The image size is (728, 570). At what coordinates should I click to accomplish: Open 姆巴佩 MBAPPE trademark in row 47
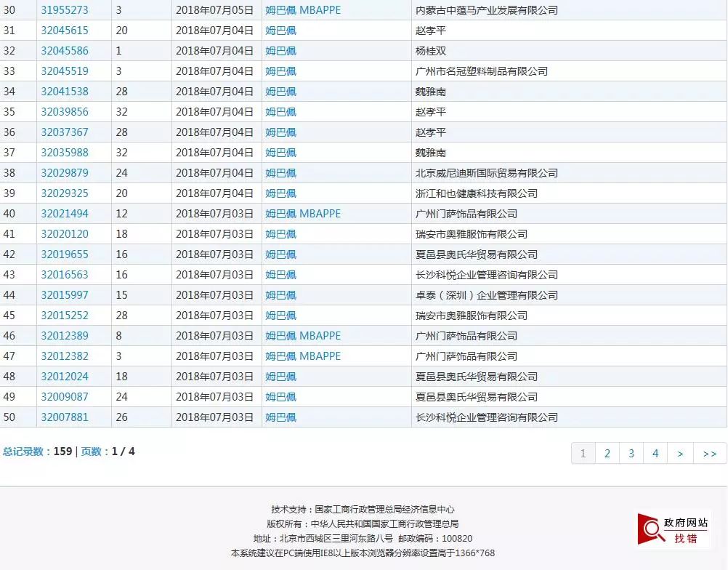303,356
